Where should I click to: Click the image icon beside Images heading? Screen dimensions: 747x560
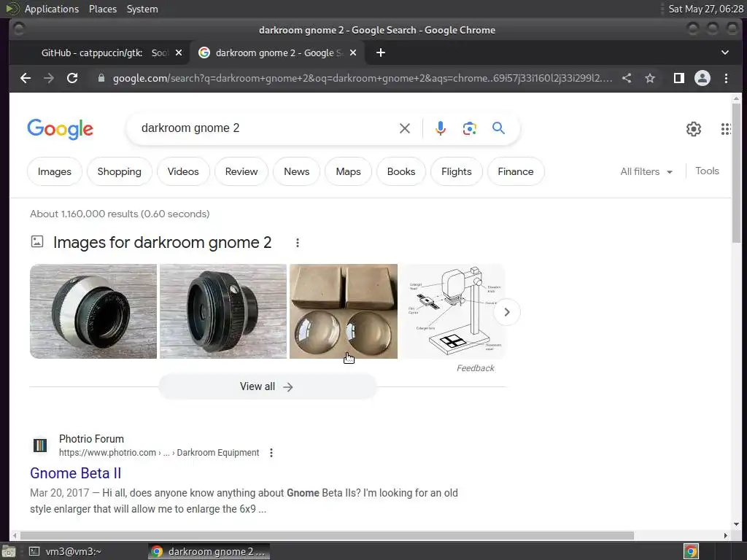click(x=37, y=241)
